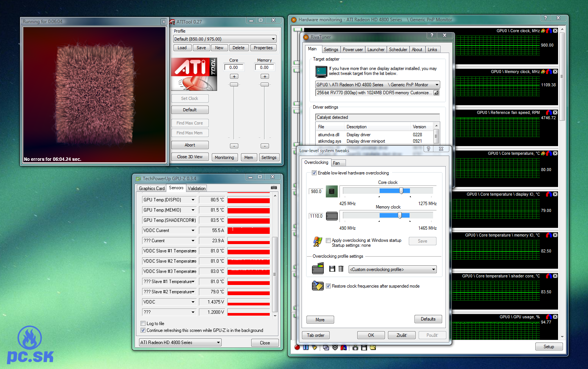
Task: Click the Defaults button in Low-level system tweaks
Action: tap(428, 319)
